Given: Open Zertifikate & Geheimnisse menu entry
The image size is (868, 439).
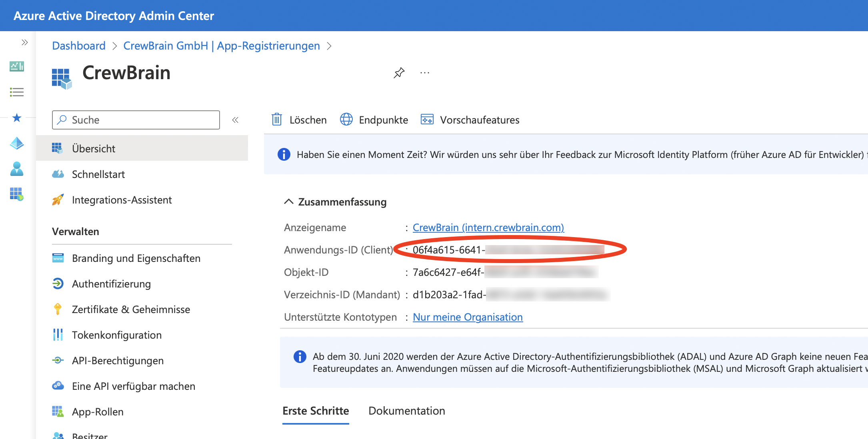Looking at the screenshot, I should click(x=131, y=309).
